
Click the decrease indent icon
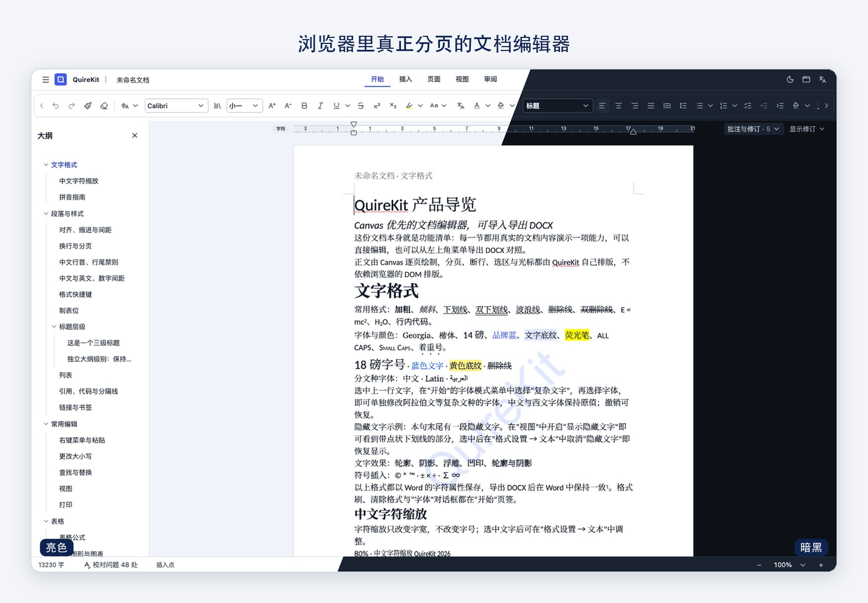764,106
